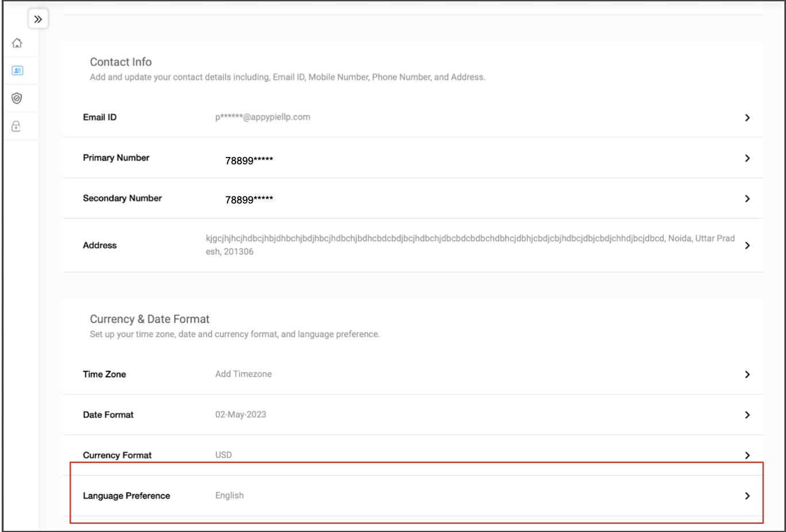Image resolution: width=786 pixels, height=532 pixels.
Task: Click the Primary Number masked value
Action: [x=249, y=161]
